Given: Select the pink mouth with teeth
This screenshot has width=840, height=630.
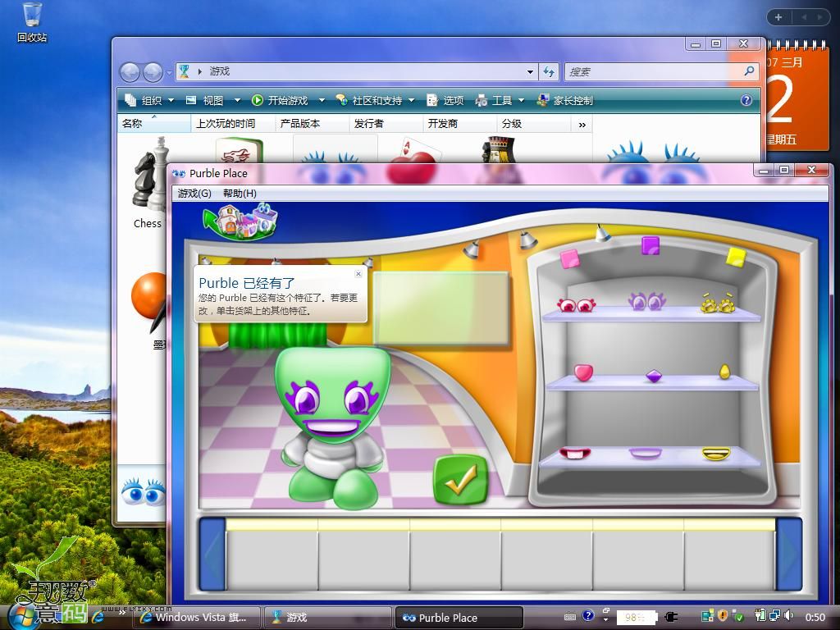Looking at the screenshot, I should [575, 453].
